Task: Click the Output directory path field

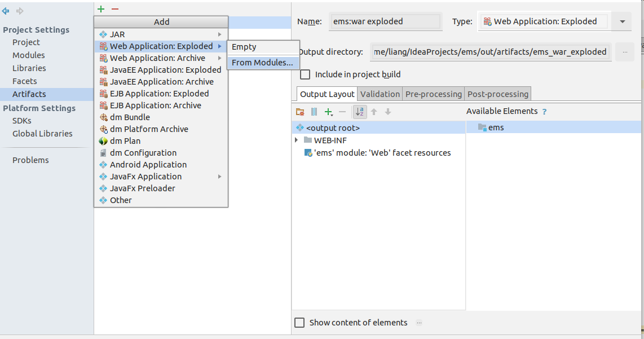Action: [491, 52]
